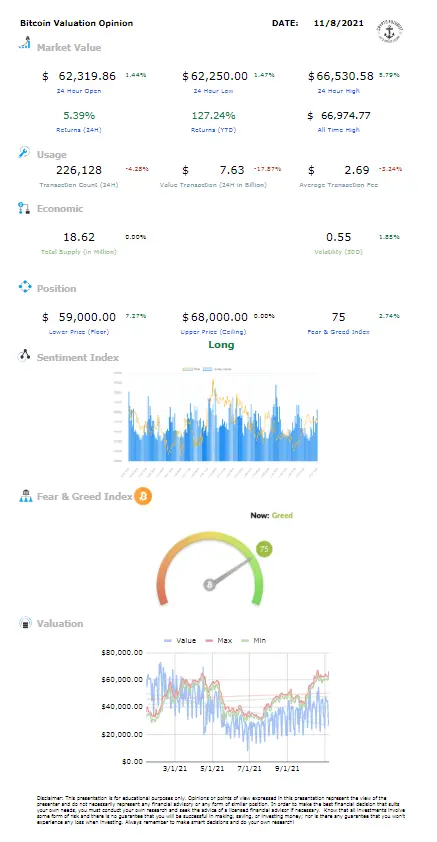The height and width of the screenshot is (842, 437).
Task: Click the All Time High label
Action: (338, 130)
